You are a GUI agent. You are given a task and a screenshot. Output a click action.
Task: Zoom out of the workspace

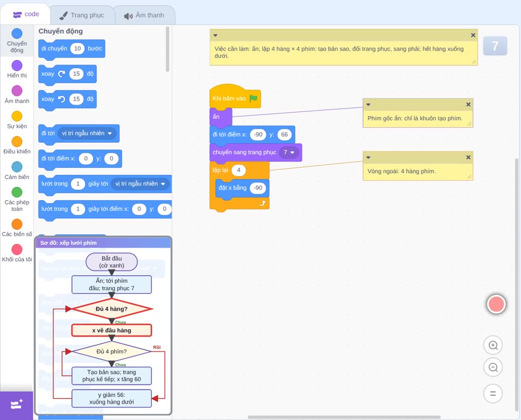[x=493, y=367]
